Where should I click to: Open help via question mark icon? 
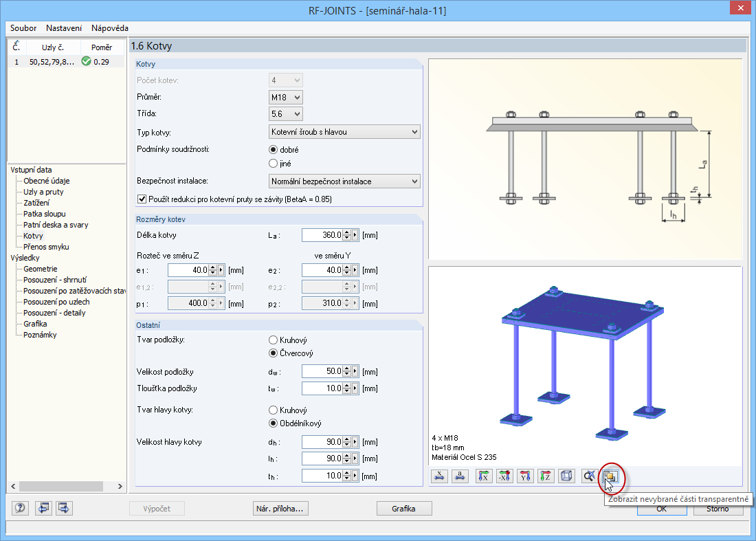20,508
